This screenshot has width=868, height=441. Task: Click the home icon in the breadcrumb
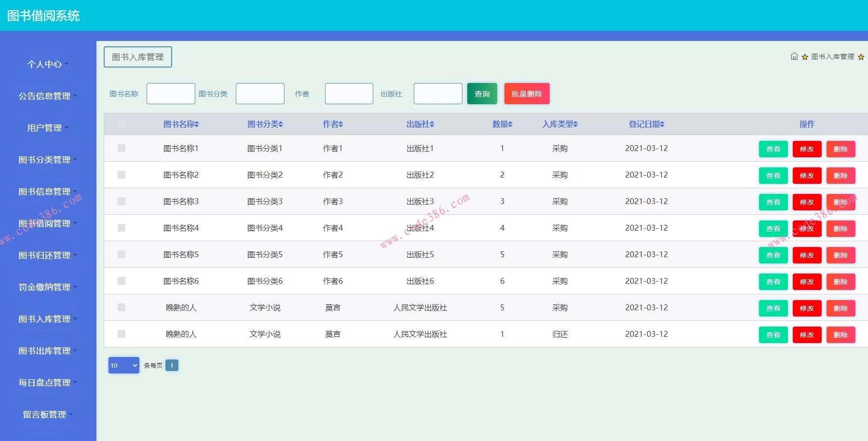[795, 56]
